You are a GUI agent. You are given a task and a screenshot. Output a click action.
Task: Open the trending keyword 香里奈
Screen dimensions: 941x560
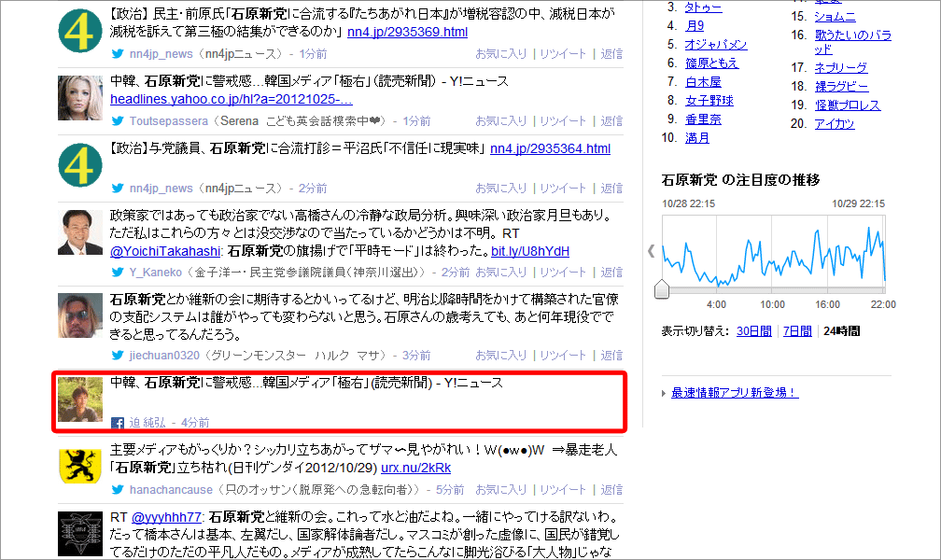point(703,119)
